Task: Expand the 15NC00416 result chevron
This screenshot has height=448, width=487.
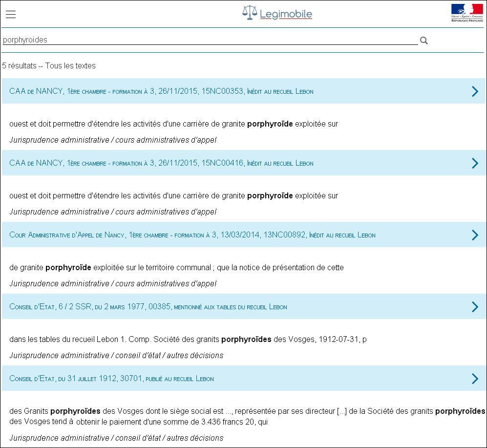Action: coord(474,163)
